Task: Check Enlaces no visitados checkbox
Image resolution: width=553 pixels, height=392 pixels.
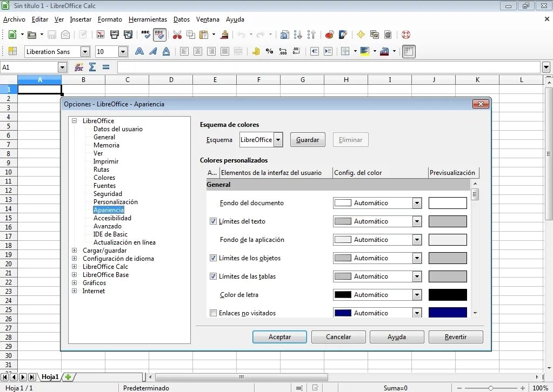Action: pos(213,313)
